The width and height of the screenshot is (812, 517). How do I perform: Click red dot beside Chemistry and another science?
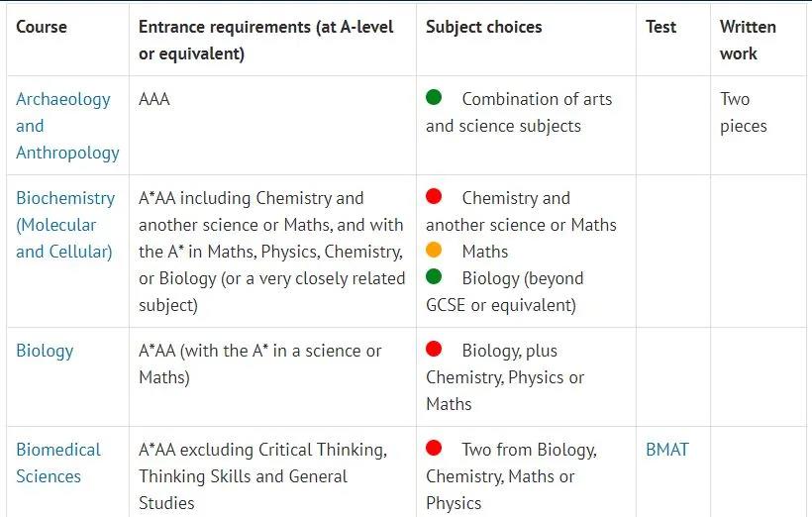click(x=434, y=196)
